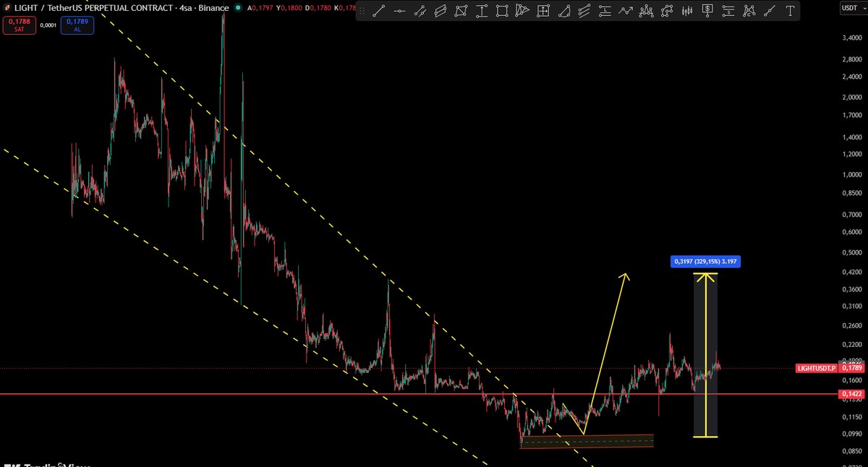The width and height of the screenshot is (868, 467).
Task: Click the red 0,1422 horizontal line price label
Action: pyautogui.click(x=850, y=394)
